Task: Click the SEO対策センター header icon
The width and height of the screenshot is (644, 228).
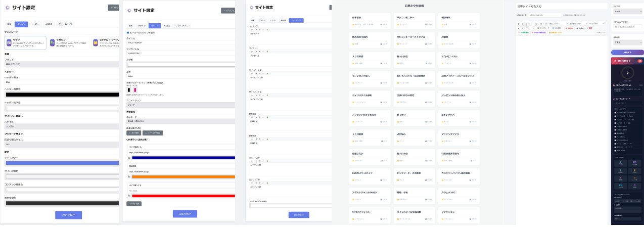Action: [x=615, y=61]
